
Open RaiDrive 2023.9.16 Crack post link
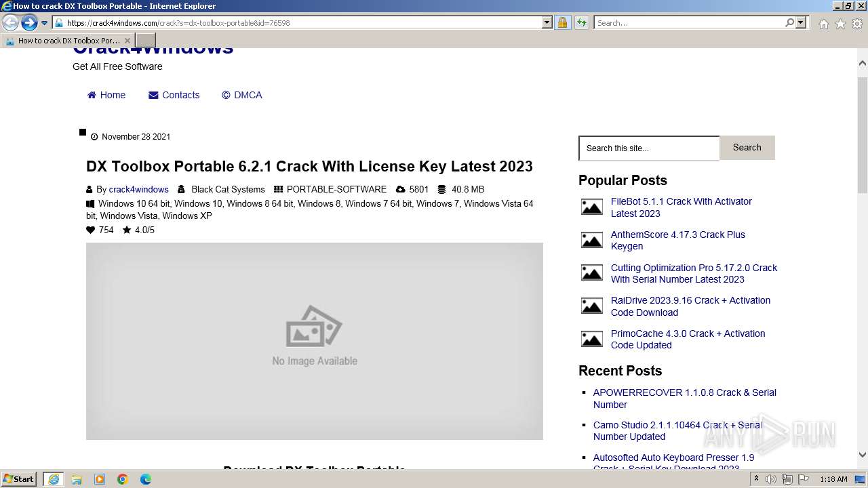[x=690, y=306]
